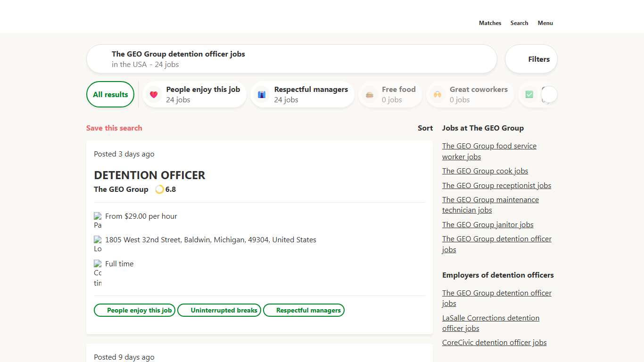Click the green checkmark icon near filter chips
Image resolution: width=644 pixels, height=362 pixels.
pos(529,94)
